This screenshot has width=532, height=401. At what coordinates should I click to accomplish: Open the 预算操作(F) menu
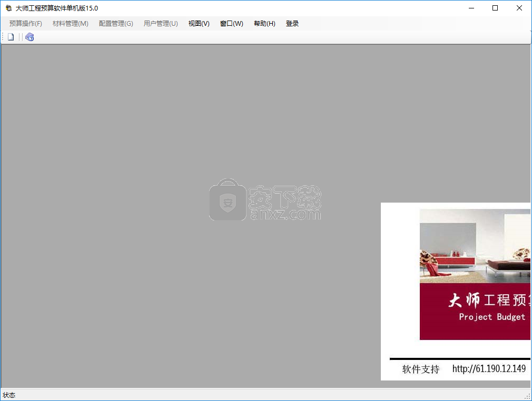pyautogui.click(x=25, y=23)
